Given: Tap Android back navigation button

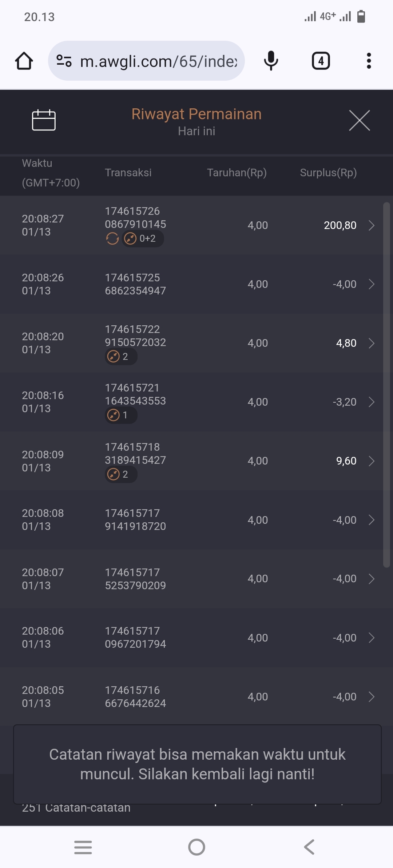Looking at the screenshot, I should 309,847.
